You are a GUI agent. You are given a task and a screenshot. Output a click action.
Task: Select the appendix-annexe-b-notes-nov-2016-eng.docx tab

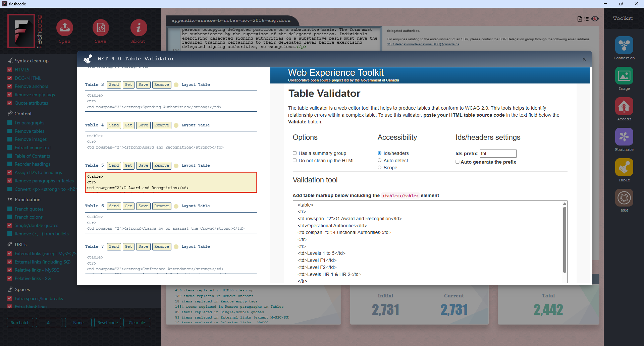pyautogui.click(x=231, y=20)
